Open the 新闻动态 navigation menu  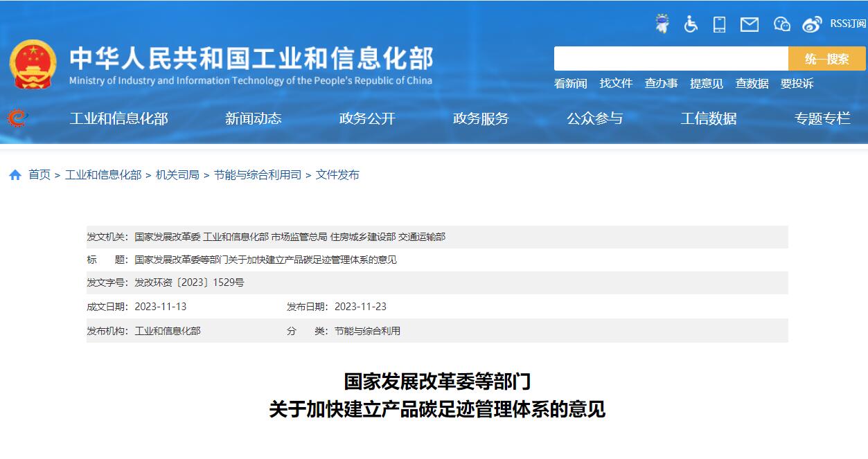253,118
